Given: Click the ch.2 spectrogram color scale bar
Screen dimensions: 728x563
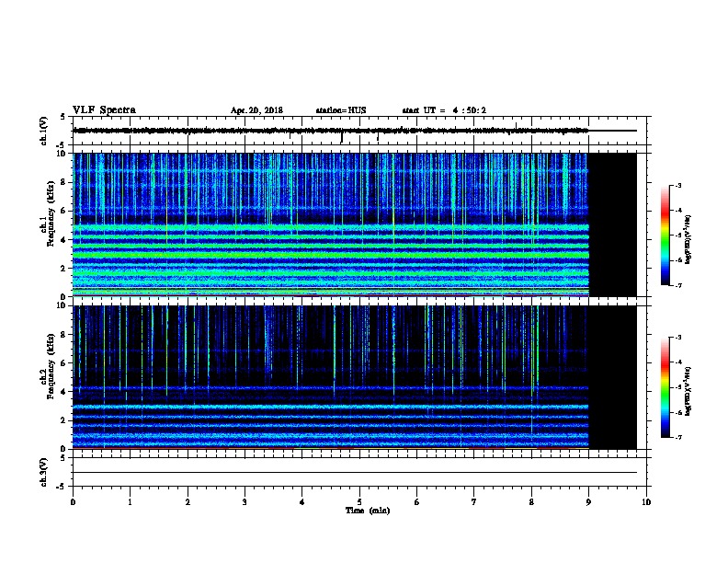Looking at the screenshot, I should (665, 387).
